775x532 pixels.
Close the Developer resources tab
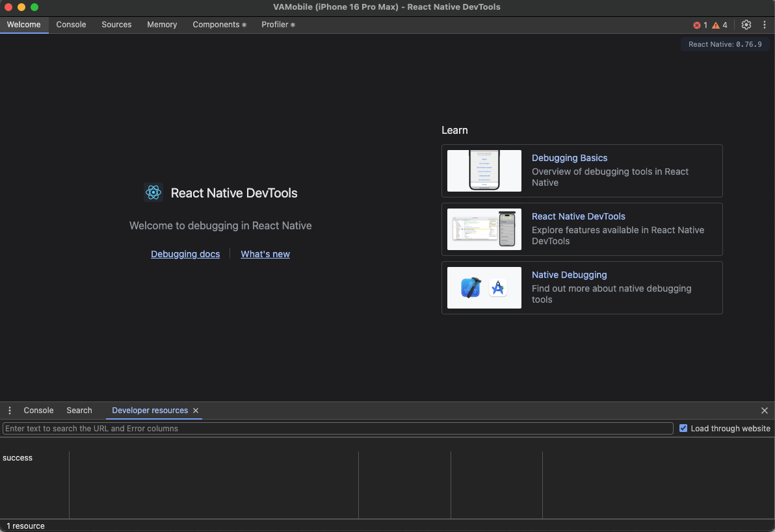(196, 411)
